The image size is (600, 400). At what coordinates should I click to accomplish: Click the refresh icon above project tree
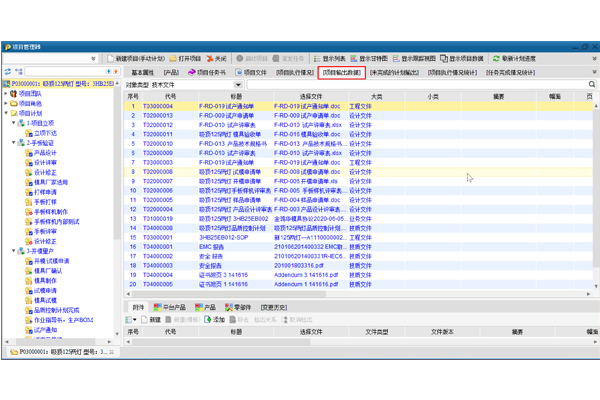pyautogui.click(x=8, y=72)
